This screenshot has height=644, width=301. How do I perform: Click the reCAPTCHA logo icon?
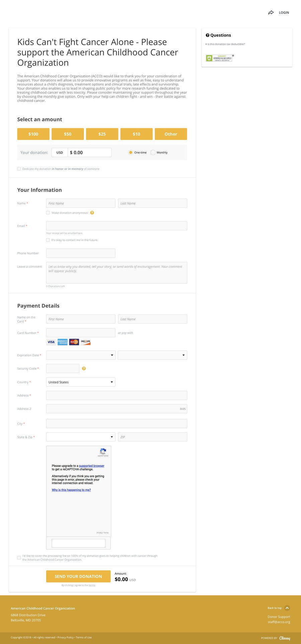click(x=103, y=451)
